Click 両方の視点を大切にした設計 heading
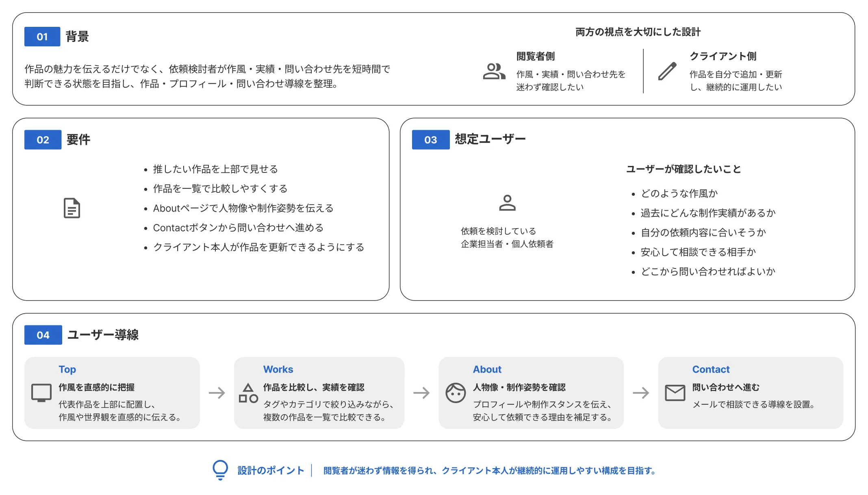The image size is (868, 495). pos(638,32)
